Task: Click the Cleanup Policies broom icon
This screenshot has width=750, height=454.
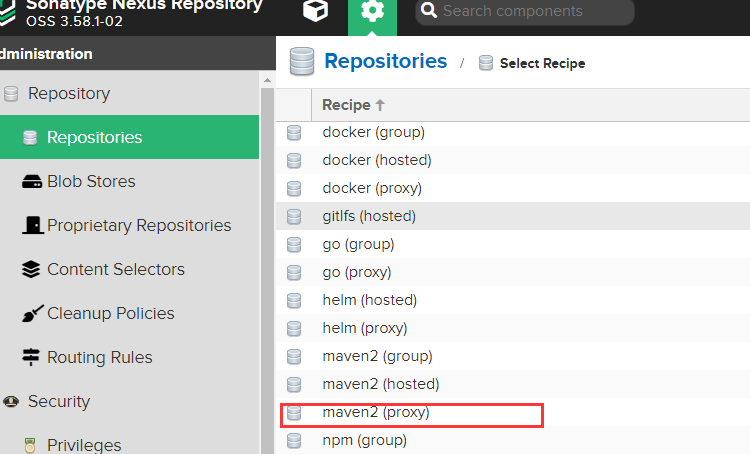Action: [x=30, y=314]
